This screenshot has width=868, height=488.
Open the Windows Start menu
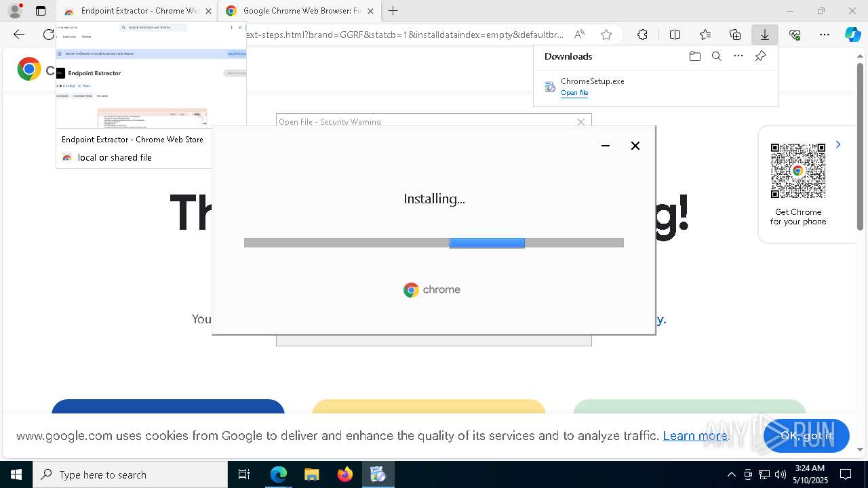(16, 474)
